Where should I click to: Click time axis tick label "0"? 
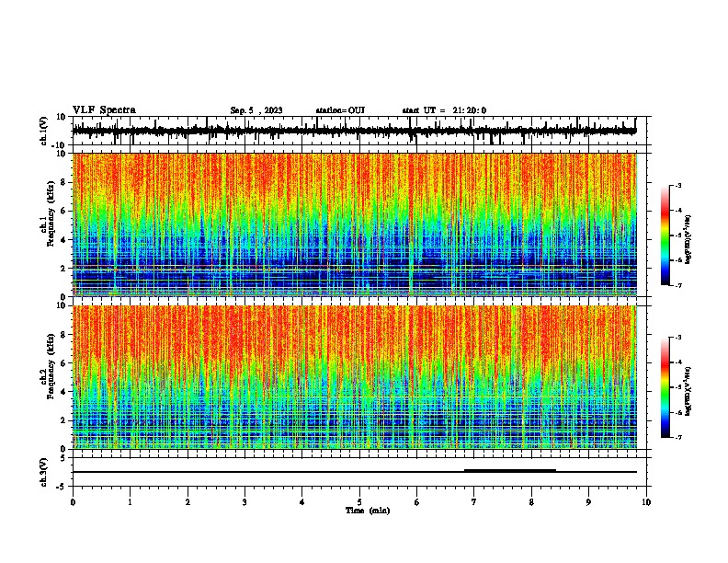point(73,502)
